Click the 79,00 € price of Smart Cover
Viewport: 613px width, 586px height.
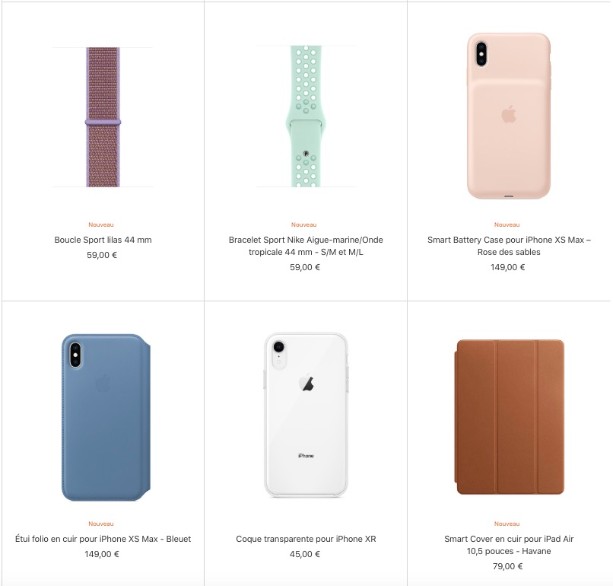pyautogui.click(x=508, y=566)
